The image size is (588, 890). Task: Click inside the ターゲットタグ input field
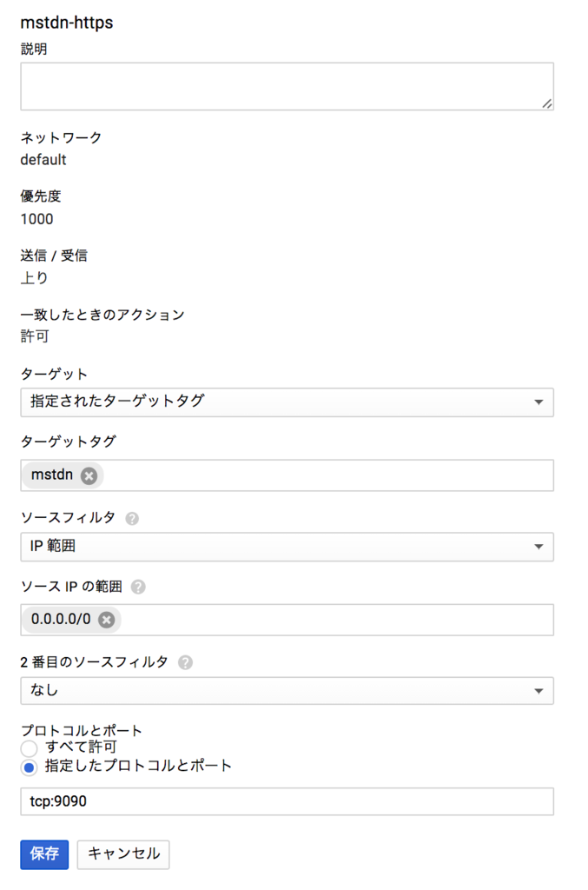(x=330, y=475)
